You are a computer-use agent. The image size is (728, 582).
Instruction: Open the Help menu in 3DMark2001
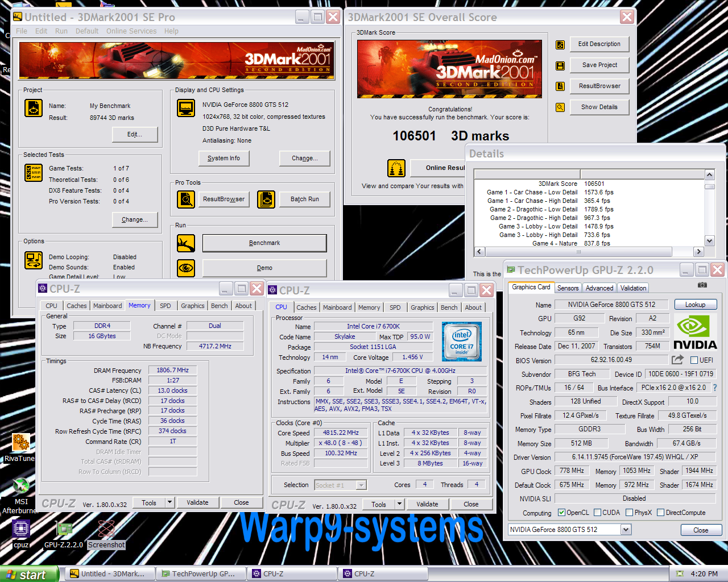click(x=171, y=31)
